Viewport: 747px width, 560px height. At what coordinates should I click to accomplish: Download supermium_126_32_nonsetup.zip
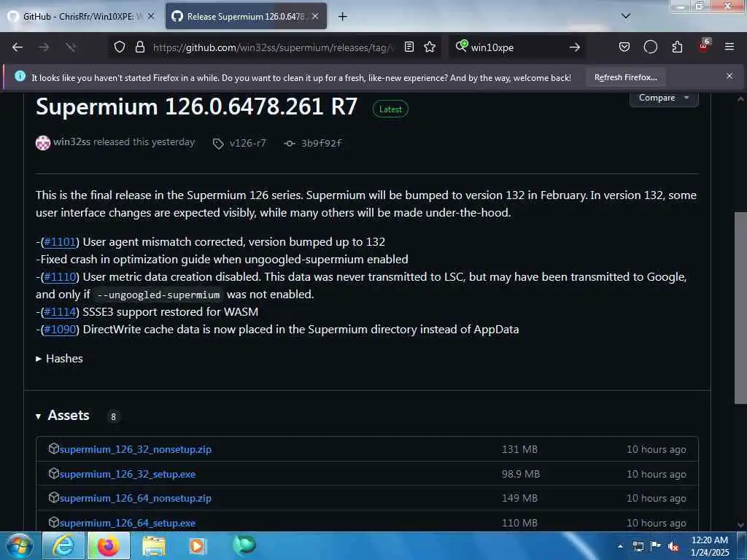pyautogui.click(x=135, y=449)
